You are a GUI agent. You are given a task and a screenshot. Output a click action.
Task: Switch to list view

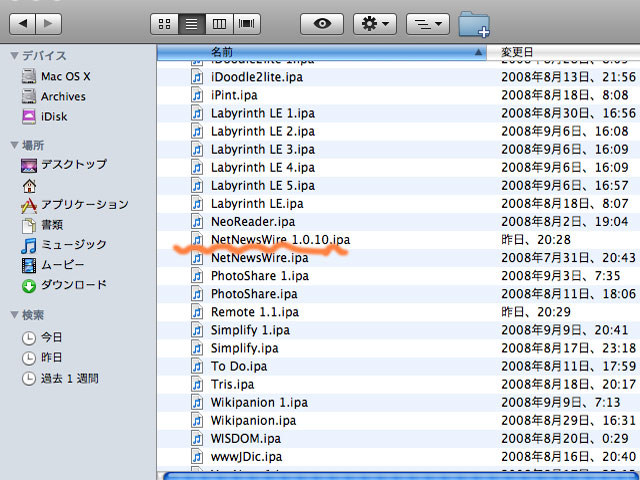pyautogui.click(x=191, y=24)
